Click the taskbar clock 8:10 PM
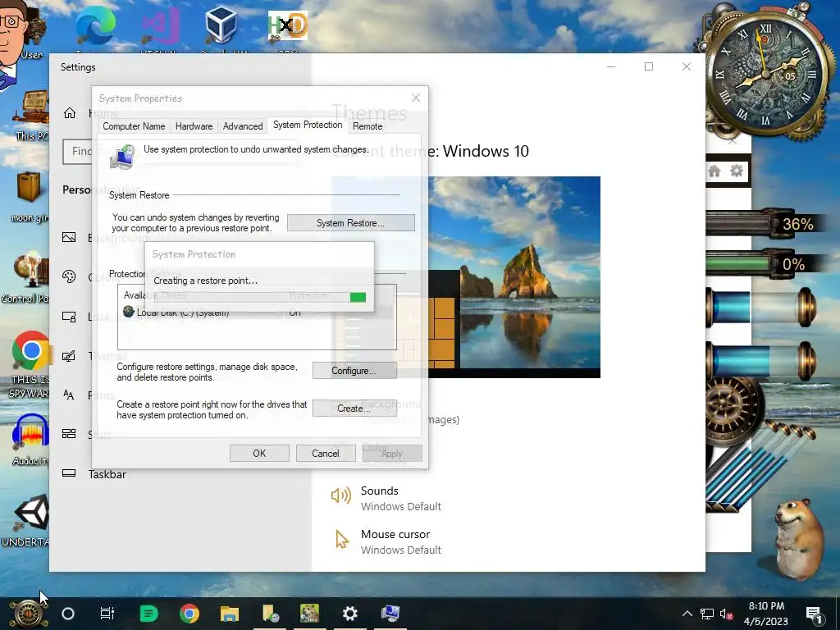This screenshot has width=840, height=630. tap(766, 614)
